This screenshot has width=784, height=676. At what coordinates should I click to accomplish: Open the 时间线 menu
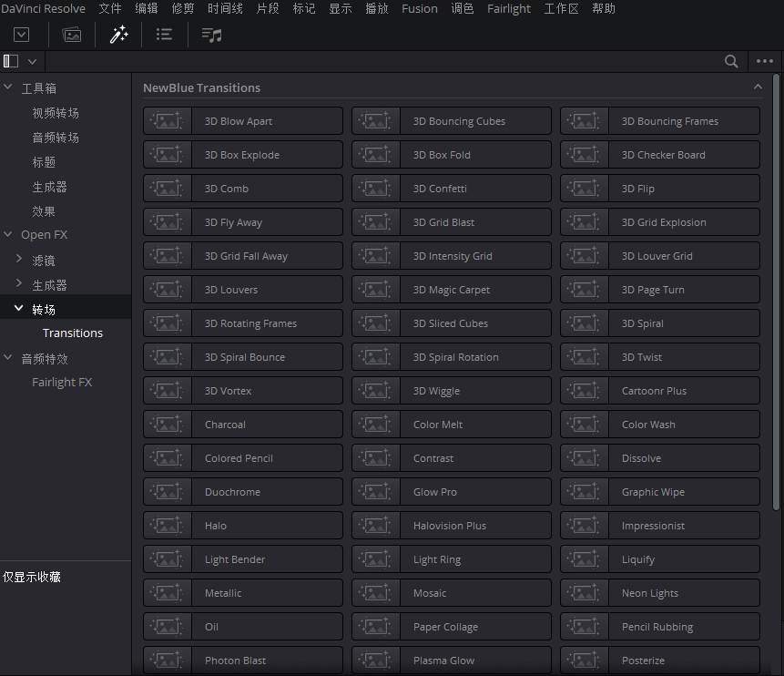coord(226,8)
